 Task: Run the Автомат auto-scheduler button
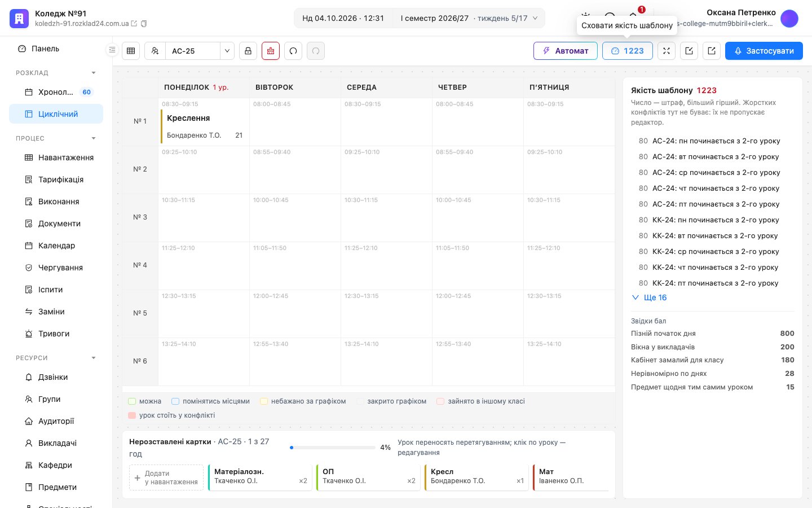[x=566, y=51]
